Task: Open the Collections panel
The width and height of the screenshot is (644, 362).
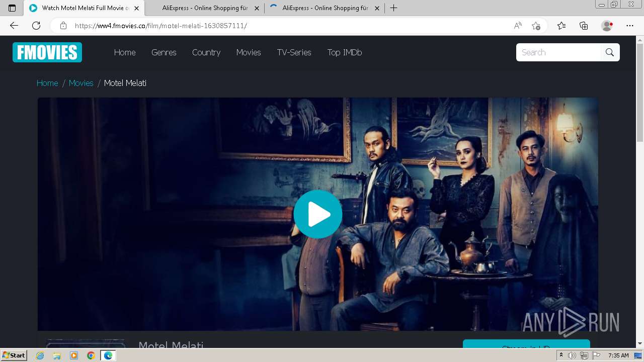Action: tap(584, 26)
